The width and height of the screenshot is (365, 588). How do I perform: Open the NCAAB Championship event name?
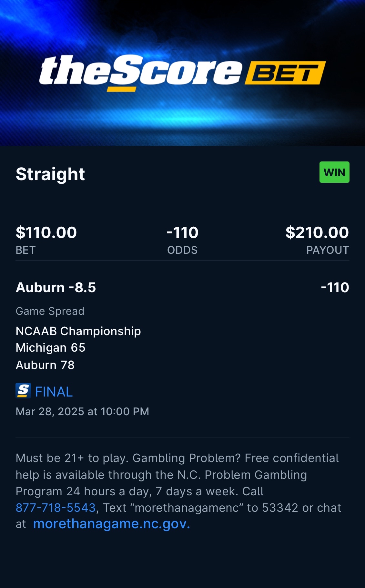point(78,331)
